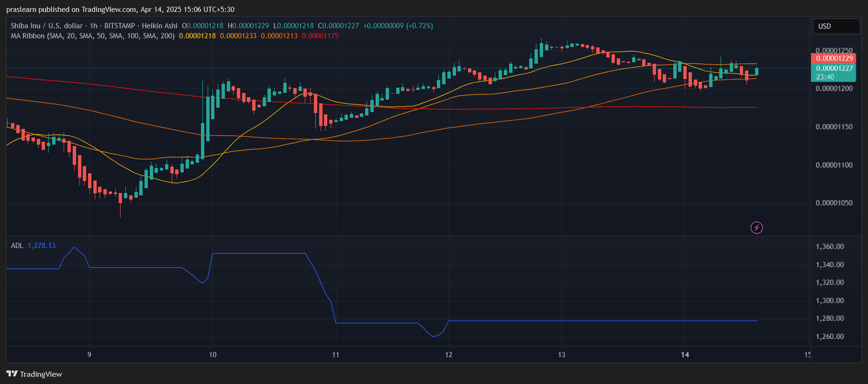Click the 1,300.00 ADL axis label
The image size is (868, 384).
[830, 301]
